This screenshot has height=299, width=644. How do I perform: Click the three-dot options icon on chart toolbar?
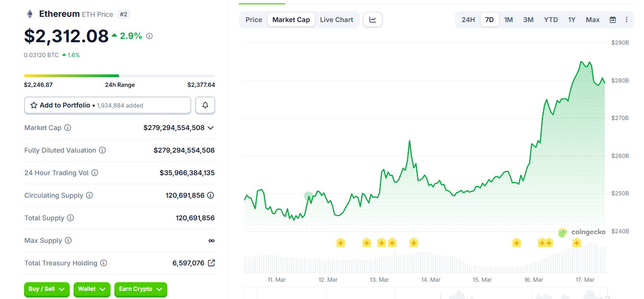tap(626, 20)
